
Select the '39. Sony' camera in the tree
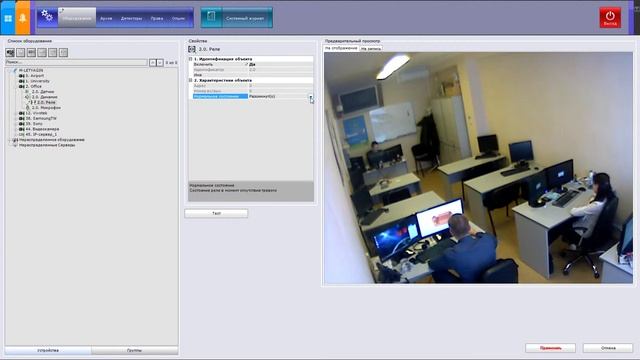coord(34,124)
